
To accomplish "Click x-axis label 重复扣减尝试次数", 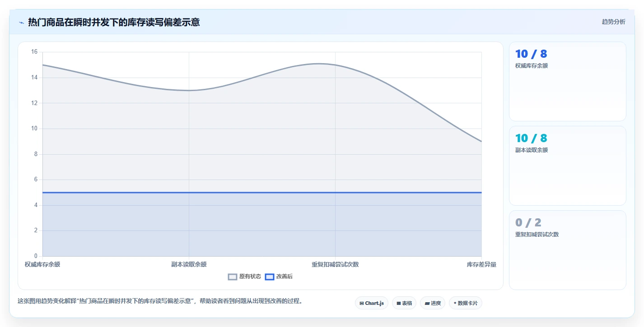I will pos(335,264).
